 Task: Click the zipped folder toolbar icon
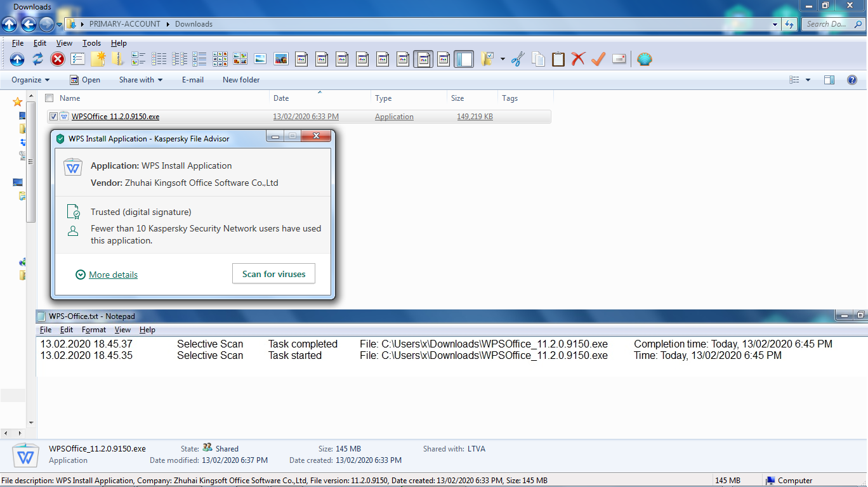pyautogui.click(x=118, y=60)
